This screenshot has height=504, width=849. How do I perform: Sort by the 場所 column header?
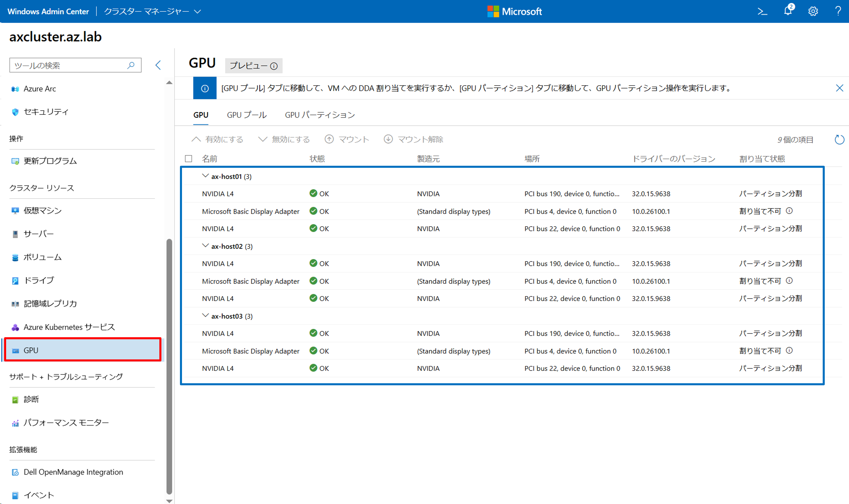coord(532,159)
